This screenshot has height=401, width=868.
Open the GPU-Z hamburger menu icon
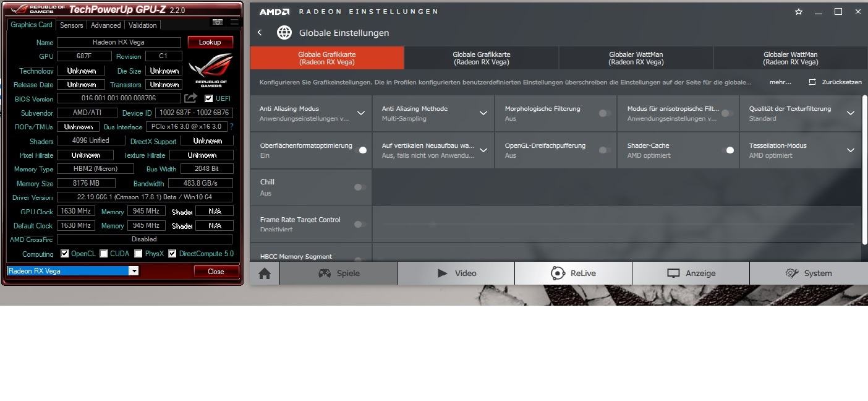coord(234,22)
